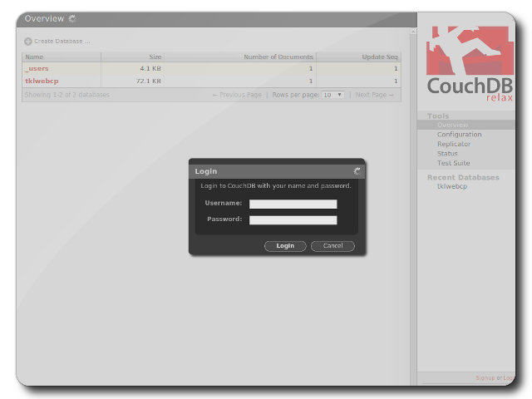Open the tklwebcp database from the table
Viewport: 532px width, 399px height.
pyautogui.click(x=41, y=81)
